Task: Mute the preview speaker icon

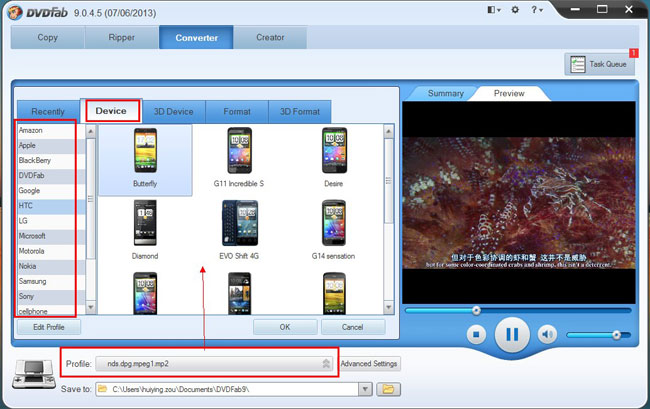Action: pyautogui.click(x=547, y=334)
